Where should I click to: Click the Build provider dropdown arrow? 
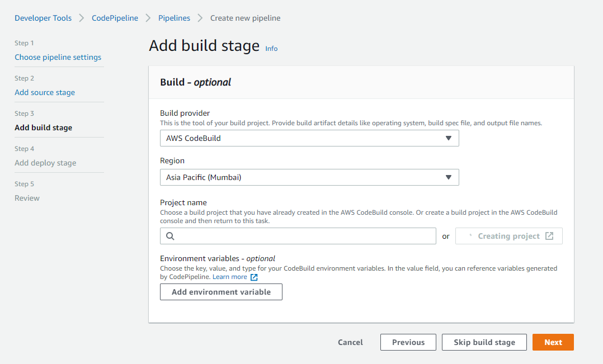click(448, 138)
